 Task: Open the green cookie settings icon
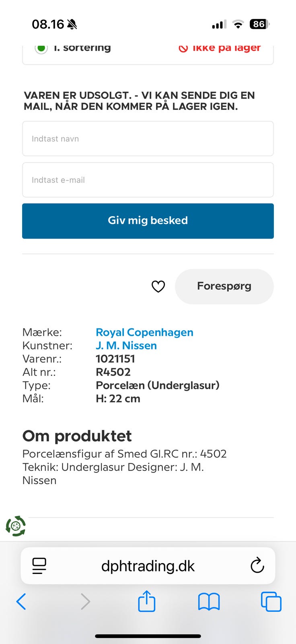16,526
